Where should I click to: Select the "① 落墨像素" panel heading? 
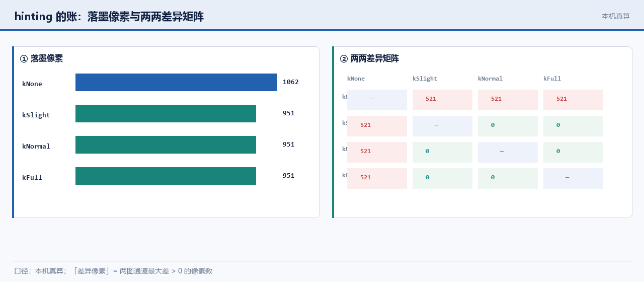tap(41, 58)
